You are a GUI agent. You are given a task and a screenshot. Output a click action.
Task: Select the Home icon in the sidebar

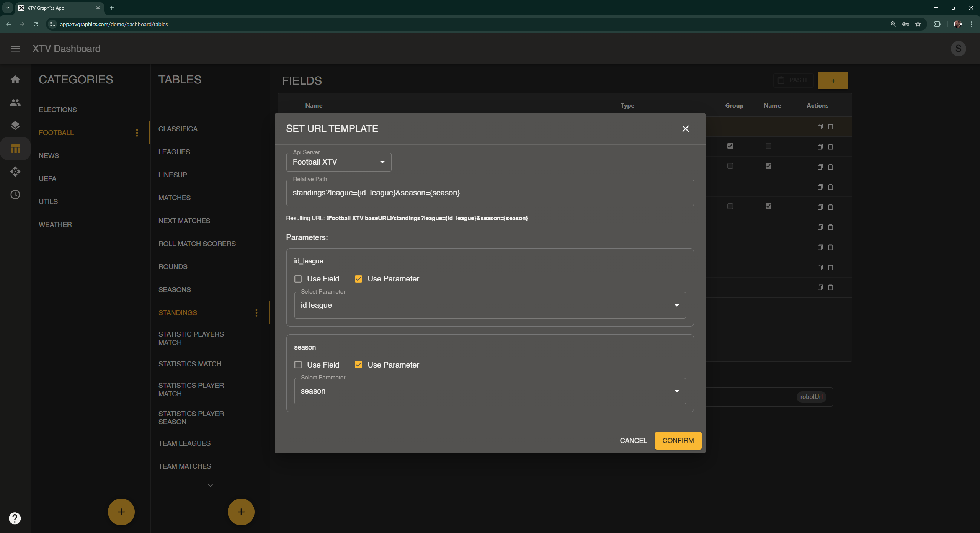(x=15, y=79)
